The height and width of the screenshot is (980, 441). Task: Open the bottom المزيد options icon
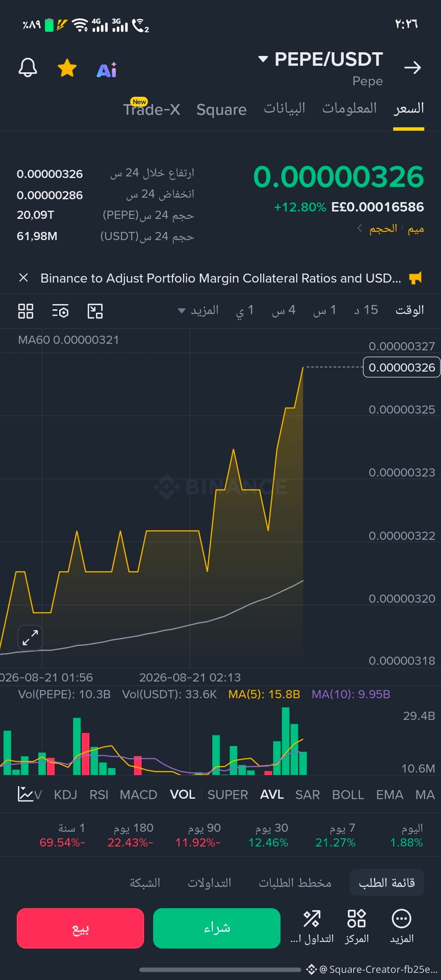tap(402, 927)
